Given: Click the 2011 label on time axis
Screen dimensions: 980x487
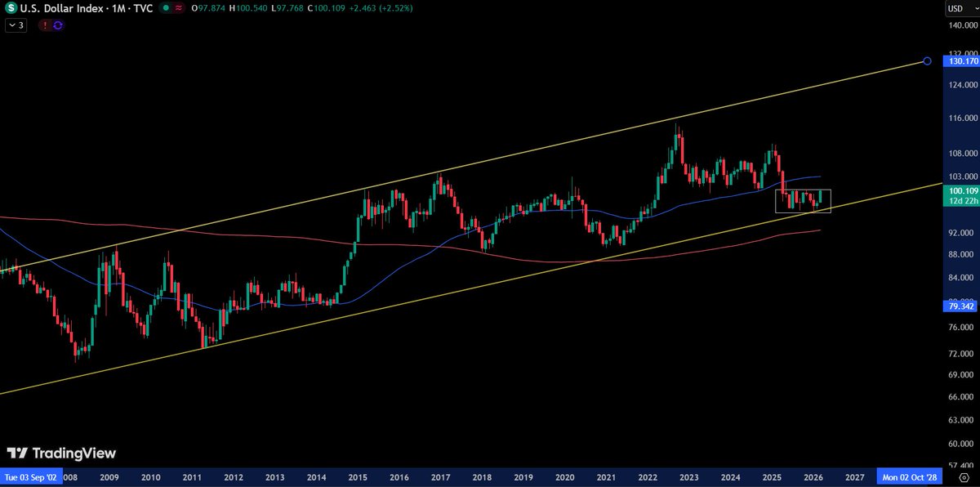Looking at the screenshot, I should [192, 476].
